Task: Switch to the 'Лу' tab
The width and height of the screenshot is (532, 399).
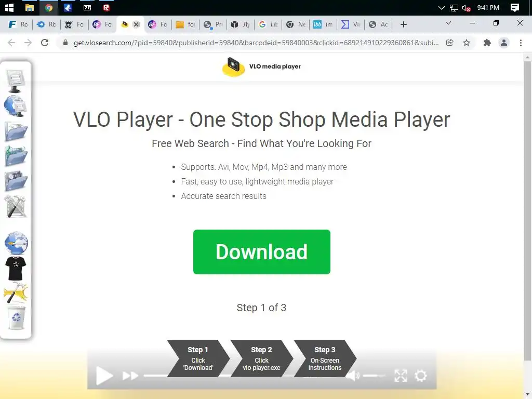Action: (x=241, y=24)
